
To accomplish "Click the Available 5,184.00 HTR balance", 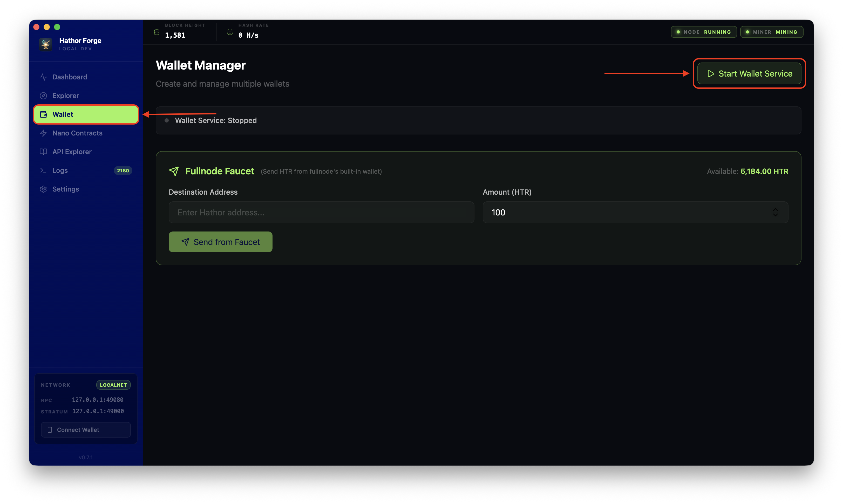I will pos(747,171).
